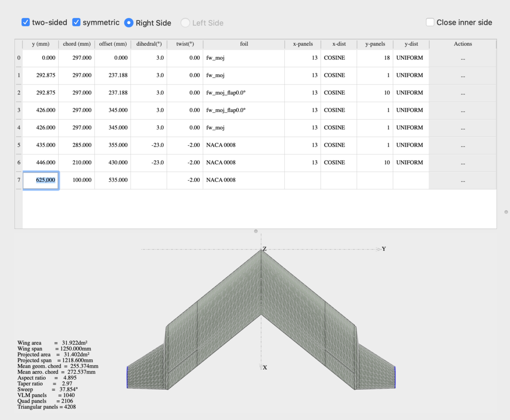Enable the Close inner side checkbox

pos(430,22)
